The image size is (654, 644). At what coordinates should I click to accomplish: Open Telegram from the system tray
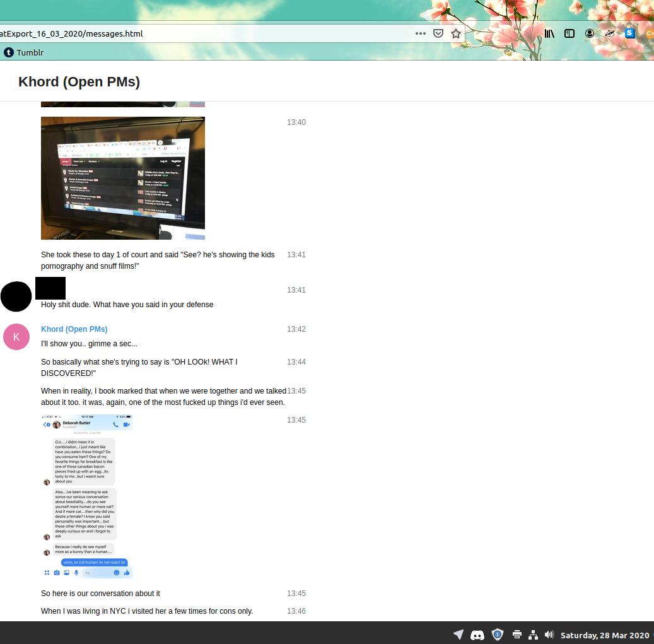(458, 635)
